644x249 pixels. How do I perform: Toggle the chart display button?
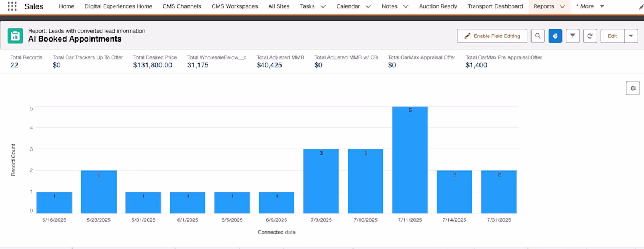coord(555,36)
